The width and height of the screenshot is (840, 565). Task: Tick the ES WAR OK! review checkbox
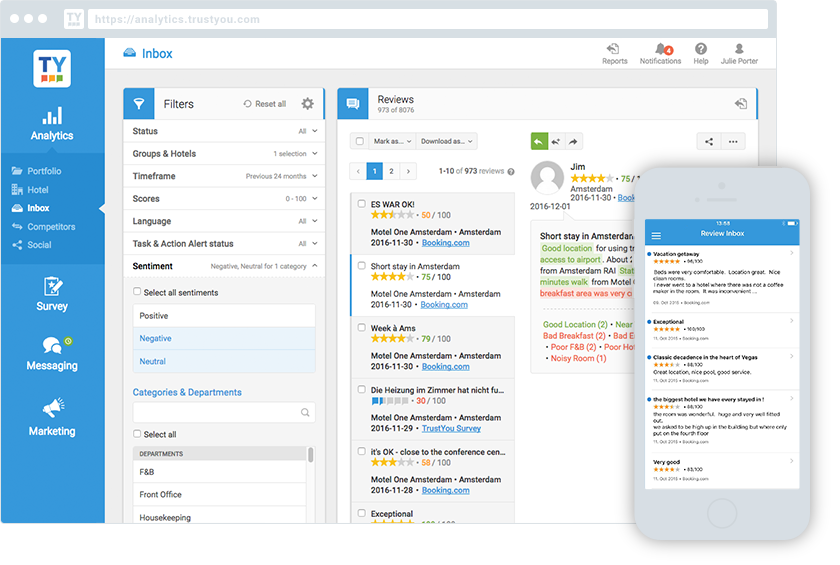(361, 204)
